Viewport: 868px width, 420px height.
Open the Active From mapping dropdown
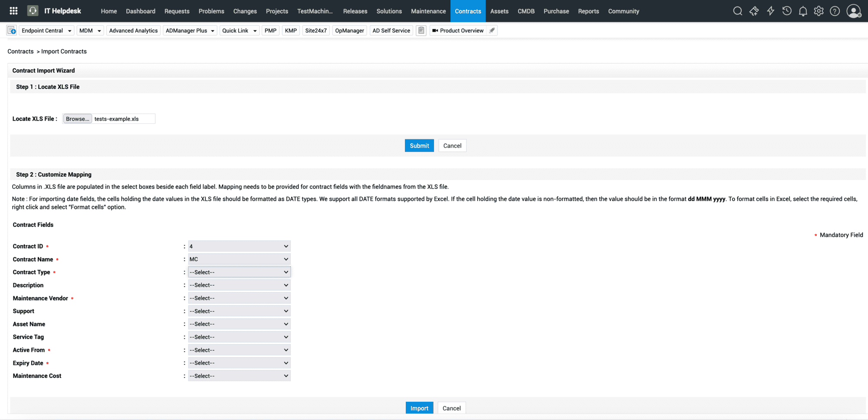click(239, 350)
